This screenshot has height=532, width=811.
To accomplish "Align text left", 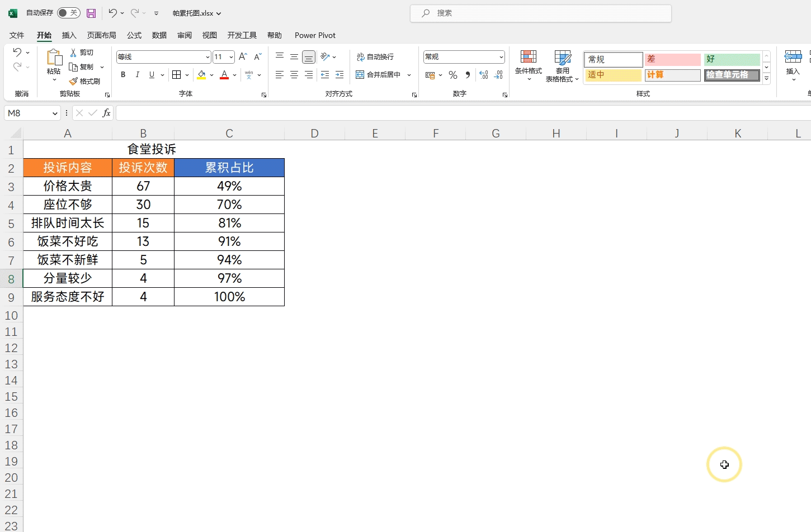I will [280, 75].
